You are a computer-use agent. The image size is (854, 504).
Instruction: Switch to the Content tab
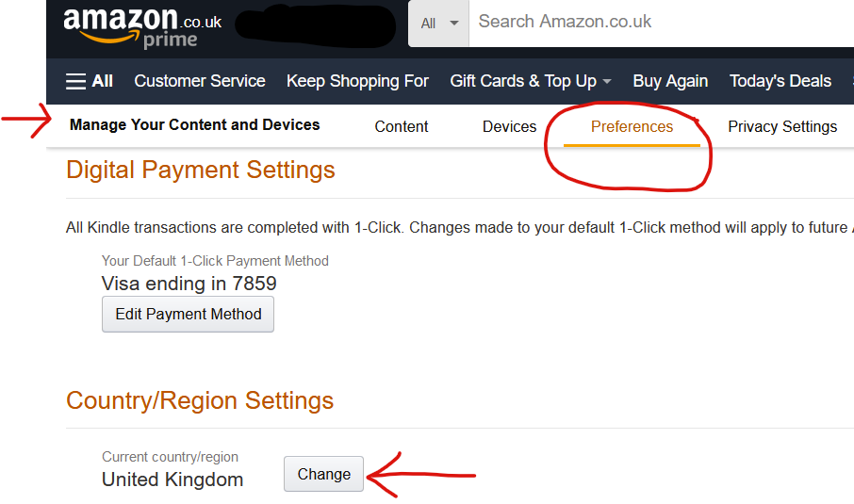coord(402,126)
